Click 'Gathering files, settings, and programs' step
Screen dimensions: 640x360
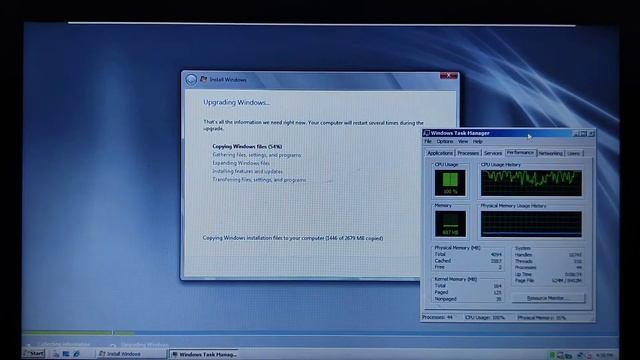point(257,155)
